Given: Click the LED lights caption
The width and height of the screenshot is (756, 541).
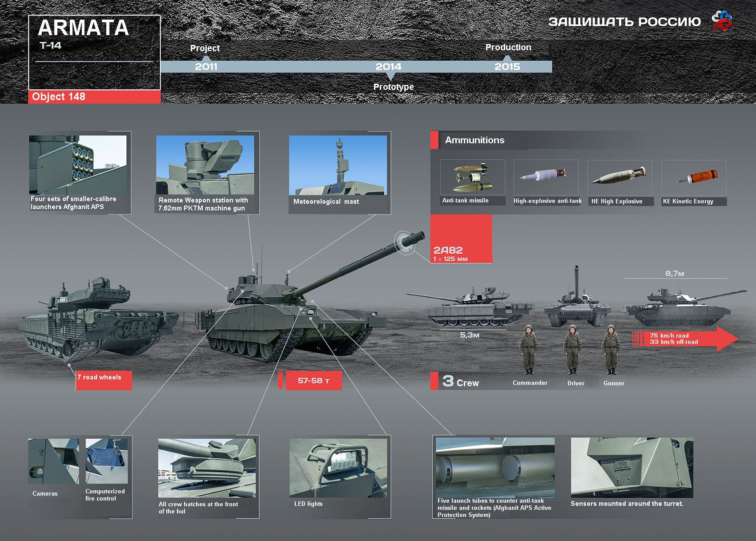Looking at the screenshot, I should click(308, 504).
